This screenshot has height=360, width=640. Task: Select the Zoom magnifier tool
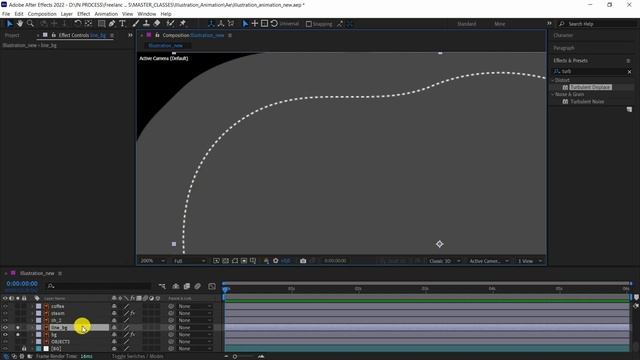(30, 24)
